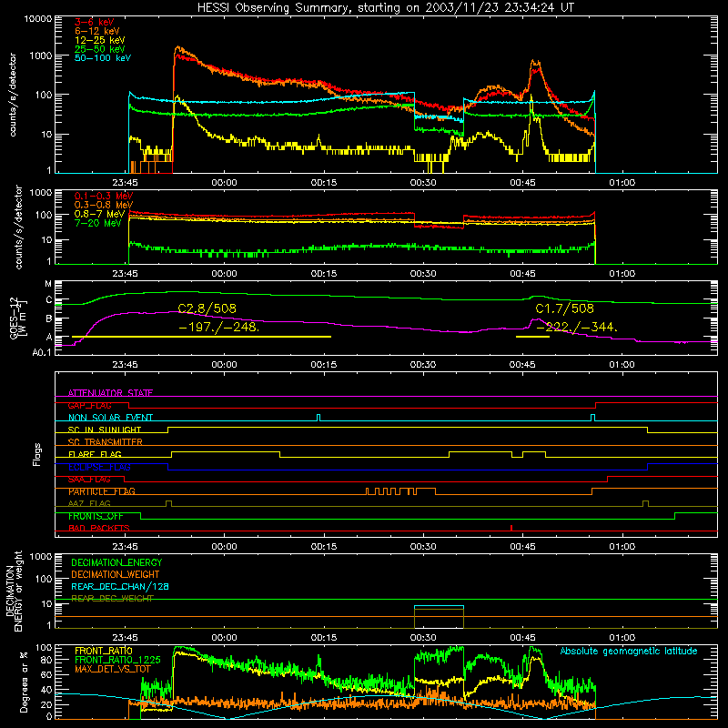Click the second flare short yellow bar

tap(532, 337)
